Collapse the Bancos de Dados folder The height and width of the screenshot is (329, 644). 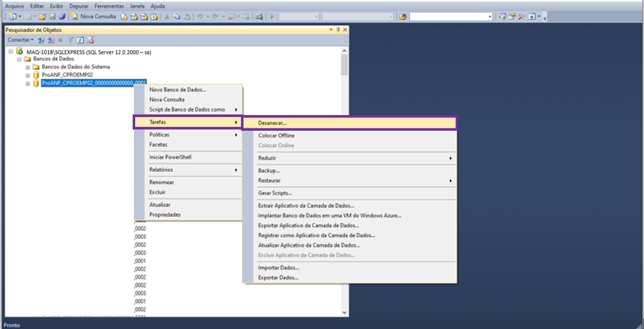19,59
